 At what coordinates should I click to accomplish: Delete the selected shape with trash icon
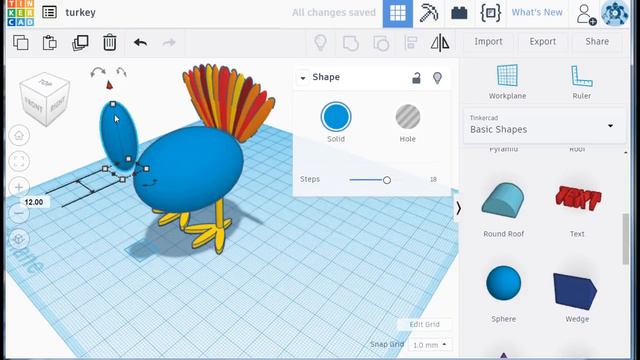109,42
